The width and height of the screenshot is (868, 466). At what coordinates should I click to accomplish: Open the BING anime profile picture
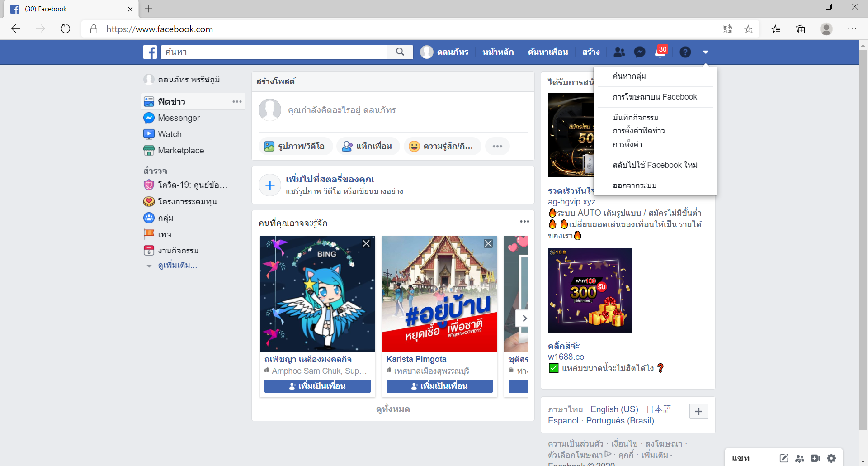[x=317, y=294]
